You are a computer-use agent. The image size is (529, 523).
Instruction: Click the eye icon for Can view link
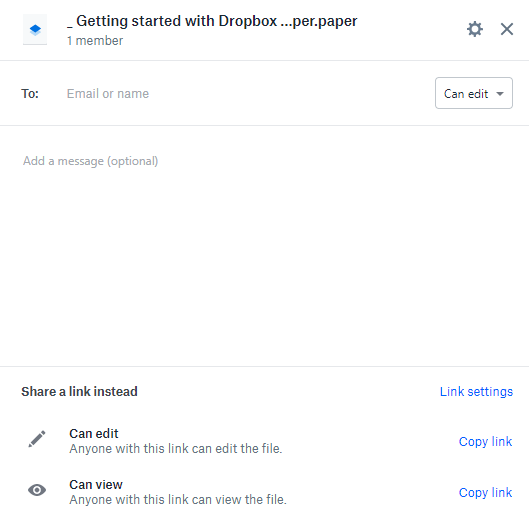click(x=37, y=490)
